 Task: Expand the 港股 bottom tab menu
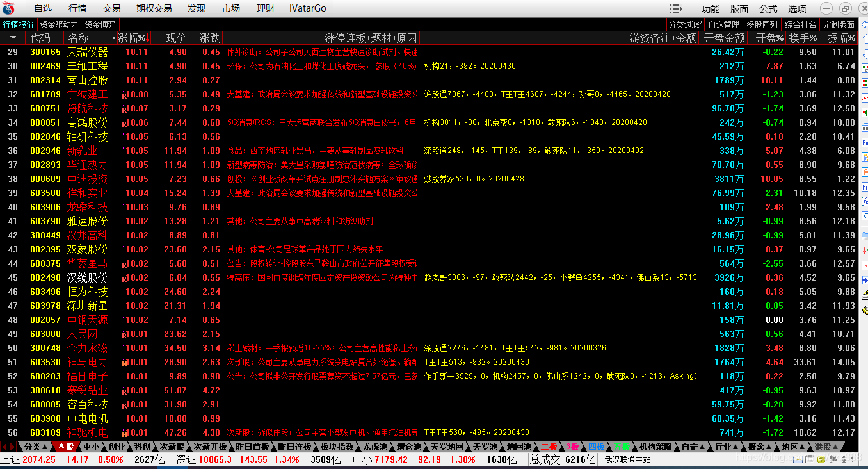[x=826, y=447]
